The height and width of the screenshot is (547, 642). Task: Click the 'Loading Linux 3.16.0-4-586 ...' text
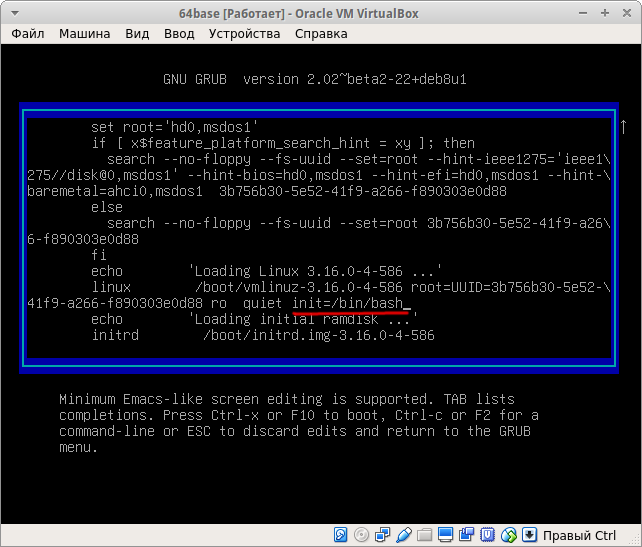point(315,271)
